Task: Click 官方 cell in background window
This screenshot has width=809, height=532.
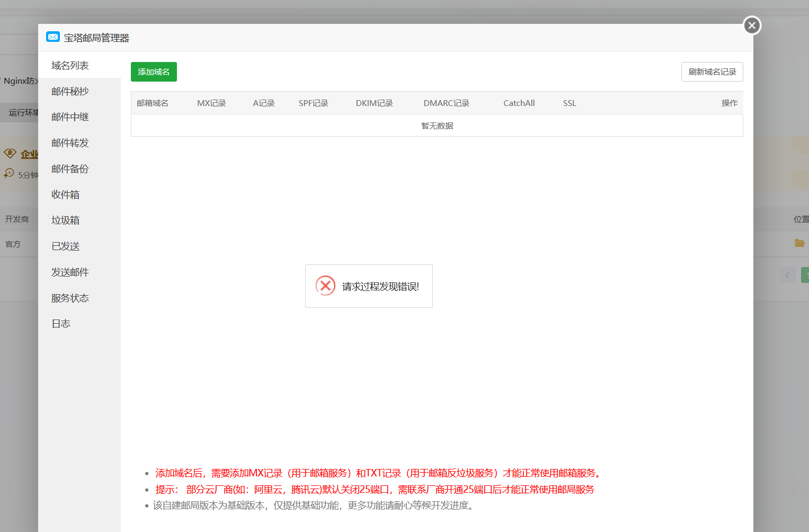Action: tap(13, 244)
